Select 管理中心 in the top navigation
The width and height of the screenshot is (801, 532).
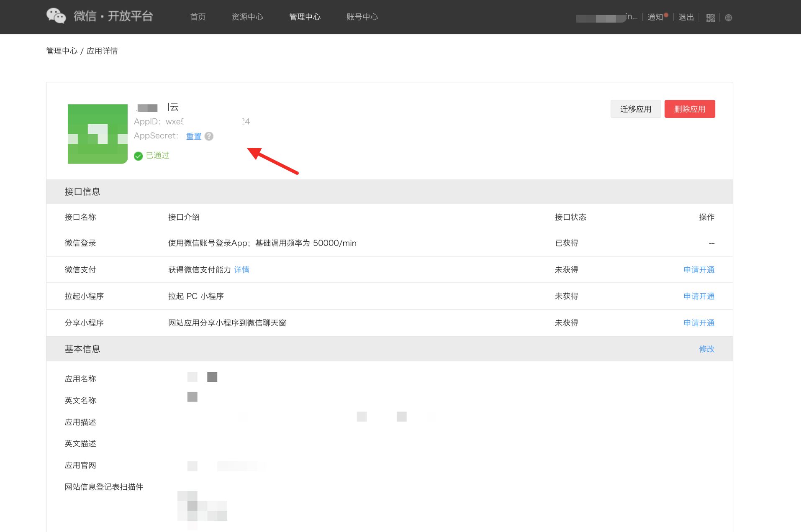[305, 17]
